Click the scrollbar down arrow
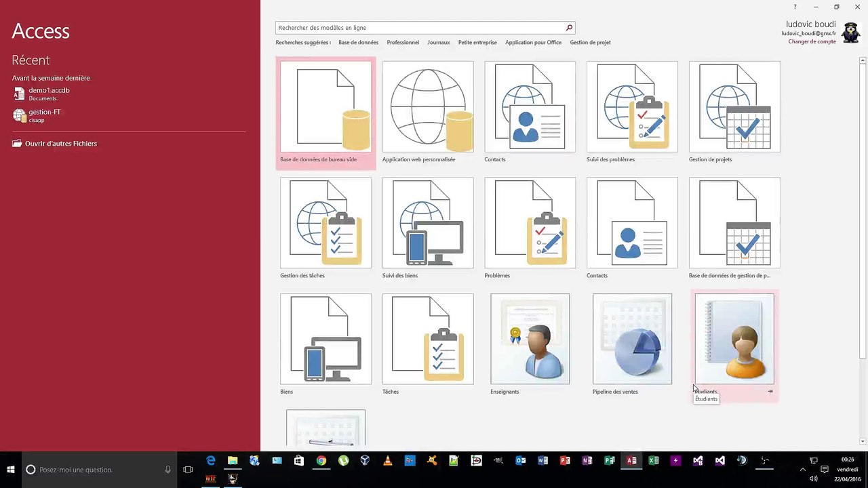 (x=863, y=441)
